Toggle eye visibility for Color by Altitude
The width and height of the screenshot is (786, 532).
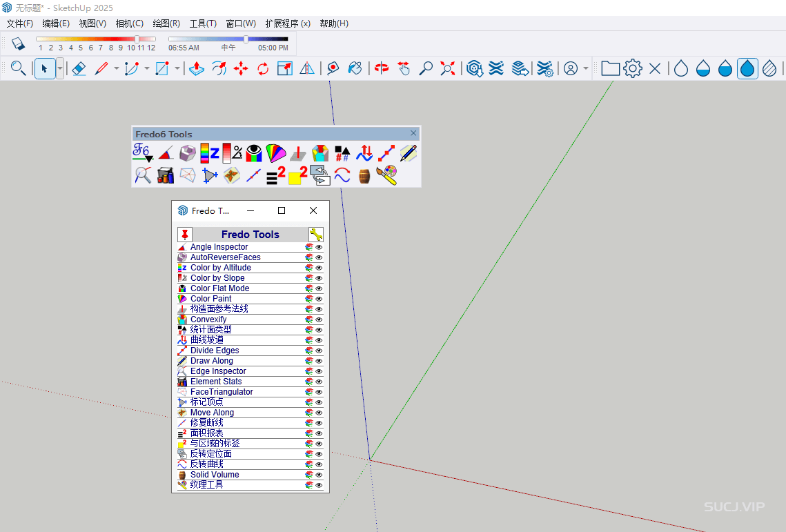coord(319,268)
